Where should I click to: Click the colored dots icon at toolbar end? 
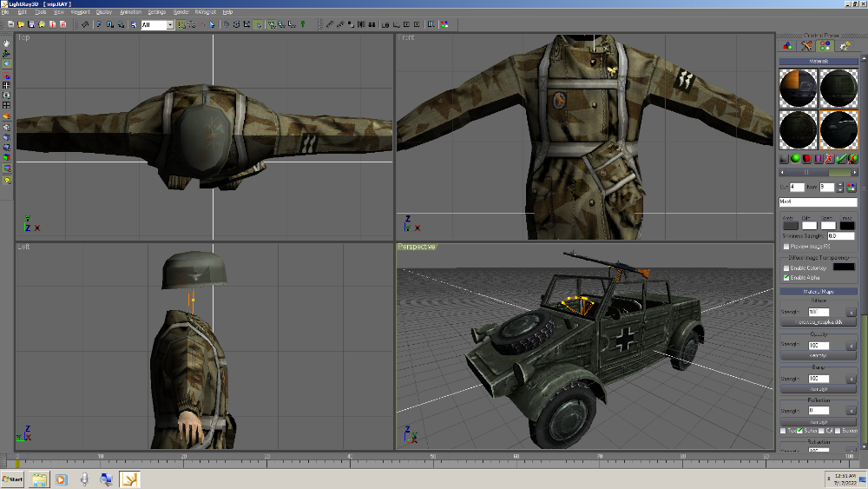tap(444, 24)
